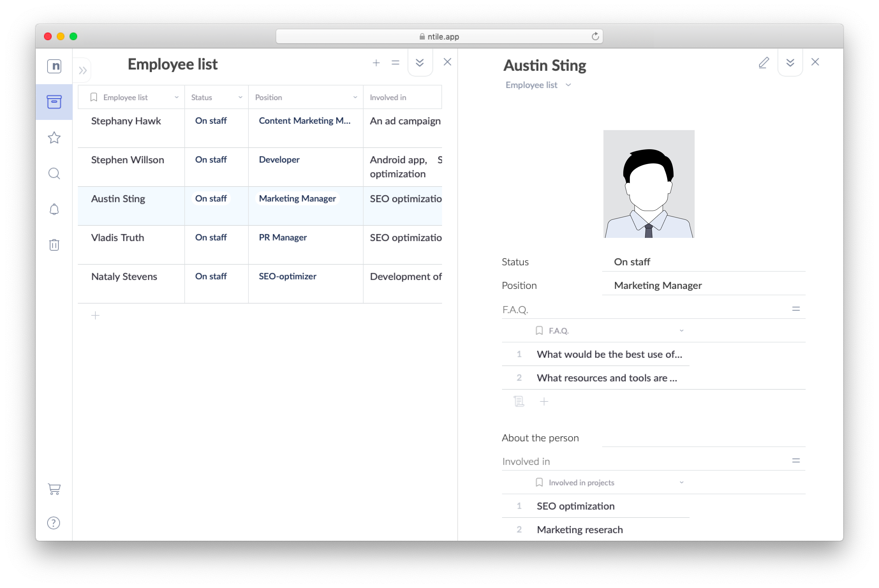Open Employee list column dropdown arrow

coord(176,97)
